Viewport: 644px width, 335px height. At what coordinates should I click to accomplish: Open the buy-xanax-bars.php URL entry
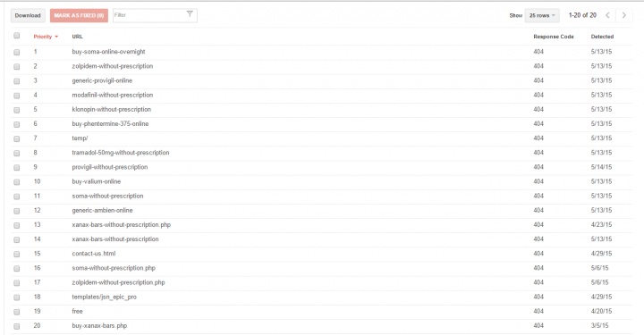[99, 325]
